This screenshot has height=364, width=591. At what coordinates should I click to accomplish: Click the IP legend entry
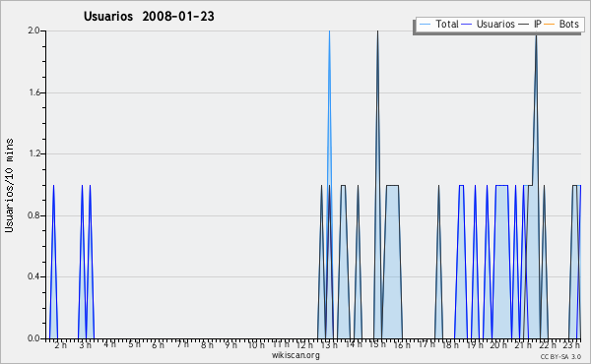click(x=530, y=24)
